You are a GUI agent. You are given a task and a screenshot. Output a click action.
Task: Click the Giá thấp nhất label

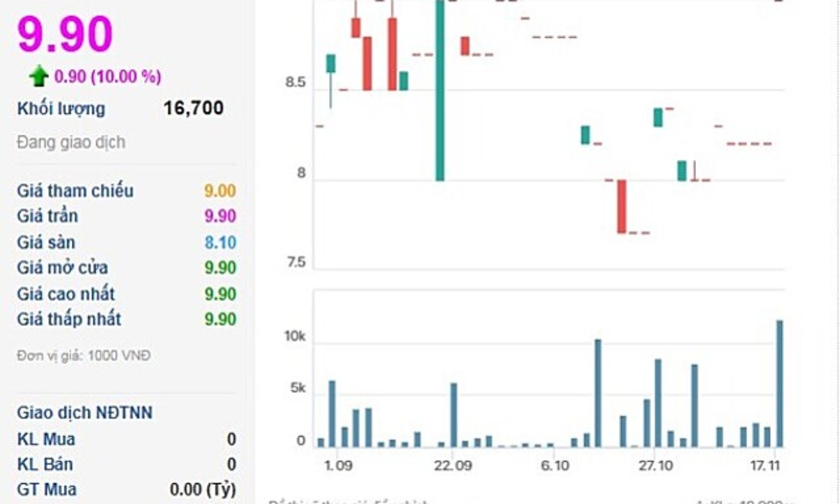(x=69, y=319)
